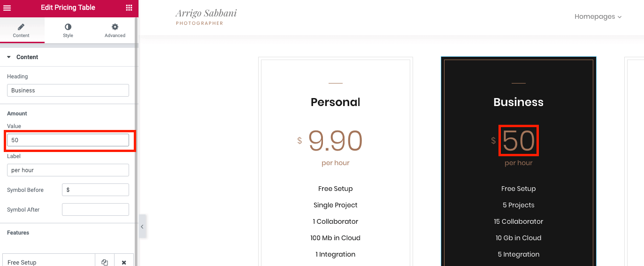Viewport: 644px width, 266px height.
Task: Click the empty Symbol After field
Action: [95, 210]
